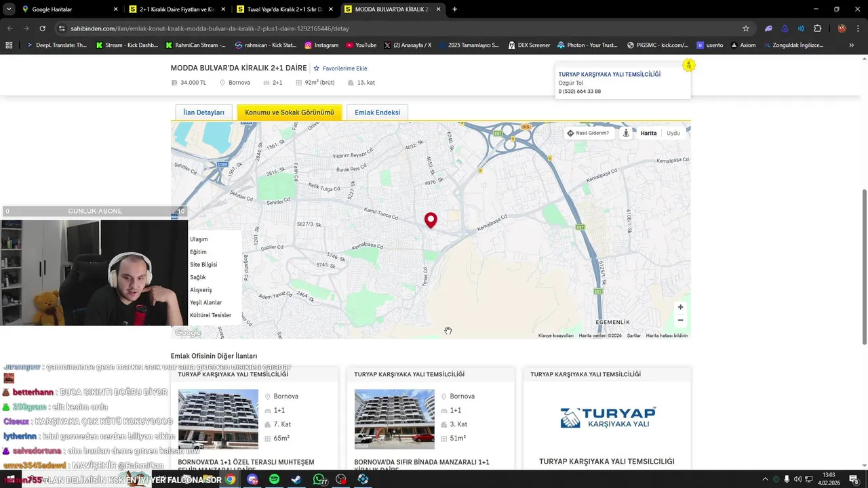Switch to the Tuval Yapı'da Kiralık tab
The width and height of the screenshot is (868, 488).
pyautogui.click(x=283, y=9)
